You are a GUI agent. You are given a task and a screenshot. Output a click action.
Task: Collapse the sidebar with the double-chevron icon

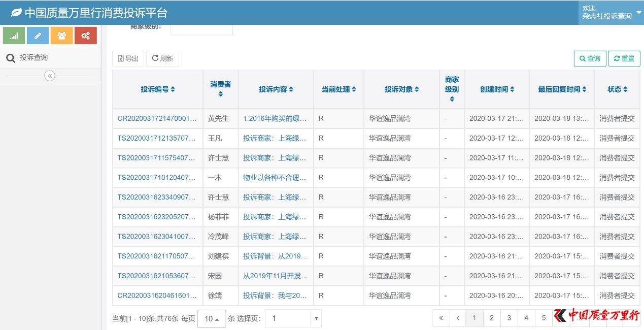pos(50,76)
